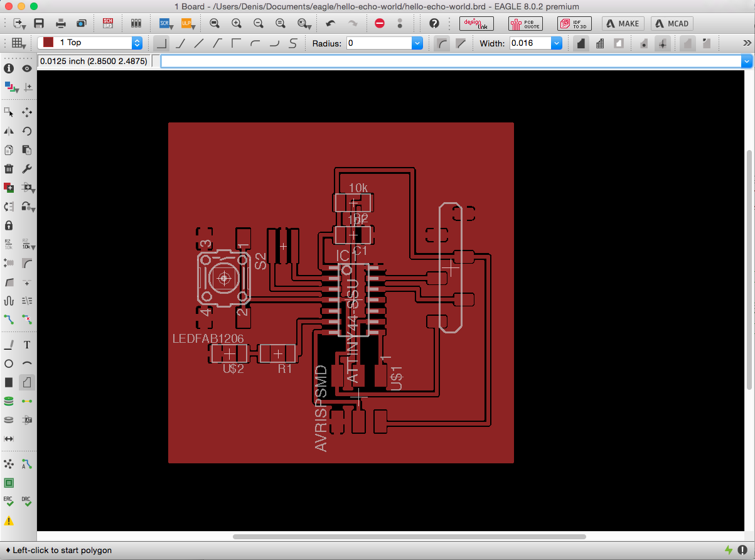Select the Text tool

pyautogui.click(x=27, y=345)
